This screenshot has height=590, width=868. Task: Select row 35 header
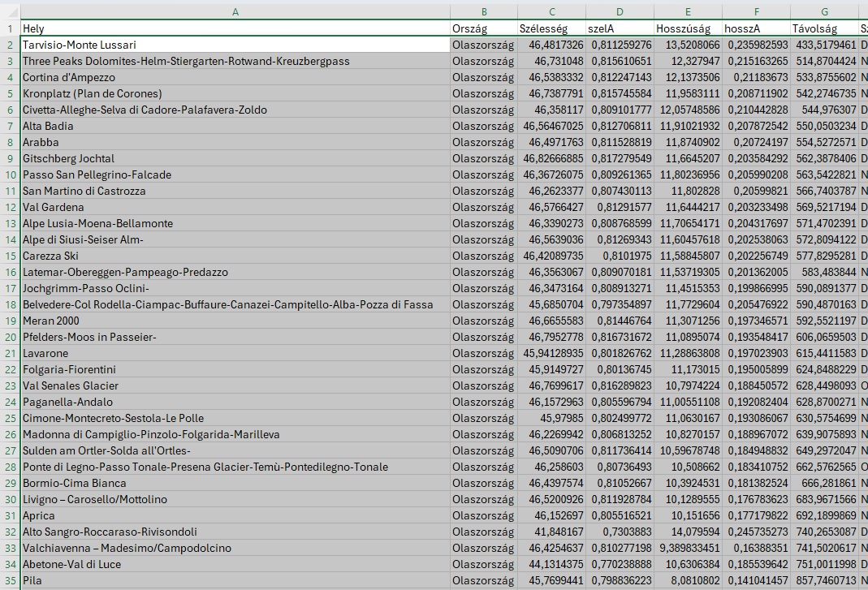tap(10, 580)
